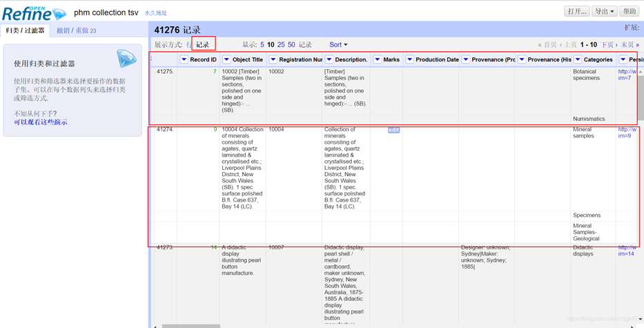Click record number 41275 row index

tap(165, 71)
